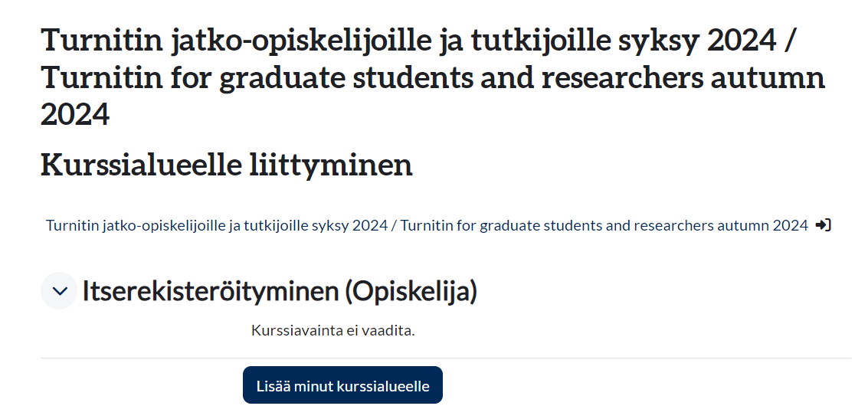This screenshot has height=419, width=868.
Task: Hide the self-enrolment section with the down arrow
Action: click(59, 291)
